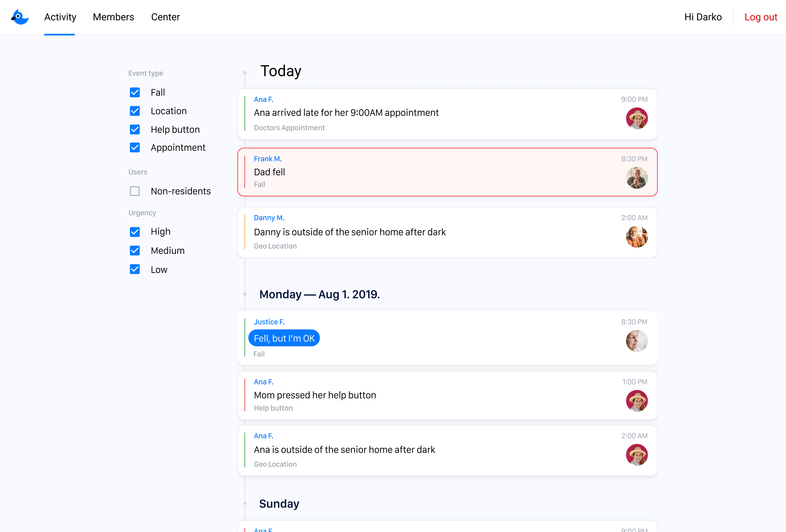Screen dimensions: 786x532
Task: Click the Log out link
Action: coord(761,17)
